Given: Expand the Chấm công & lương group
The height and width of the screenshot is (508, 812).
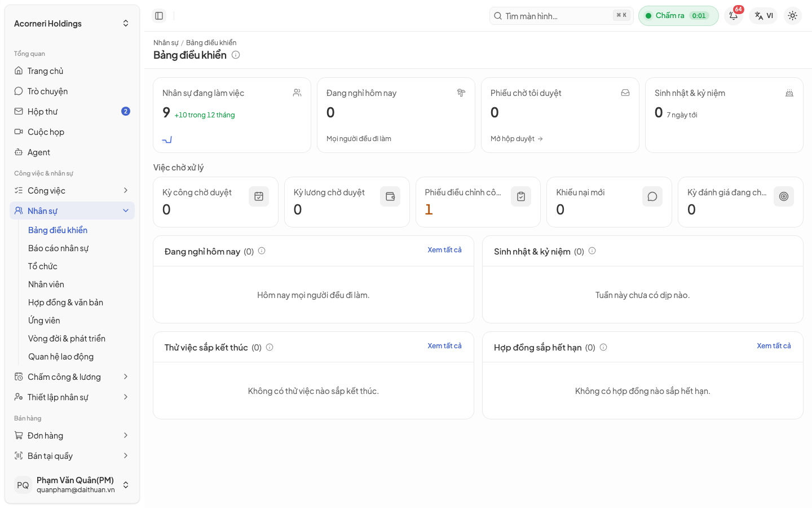Looking at the screenshot, I should click(72, 376).
